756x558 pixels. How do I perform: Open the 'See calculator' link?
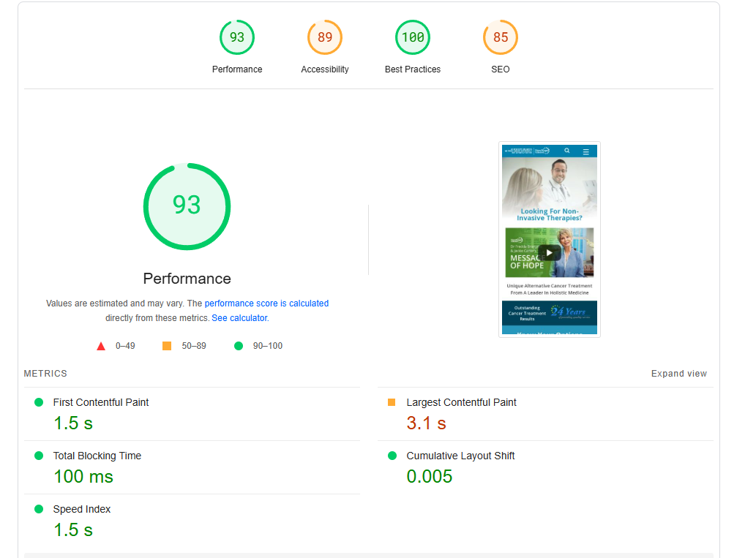coord(239,318)
